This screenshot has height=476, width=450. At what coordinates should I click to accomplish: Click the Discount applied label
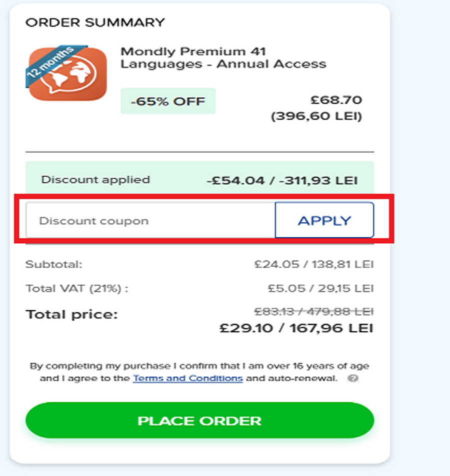coord(95,180)
